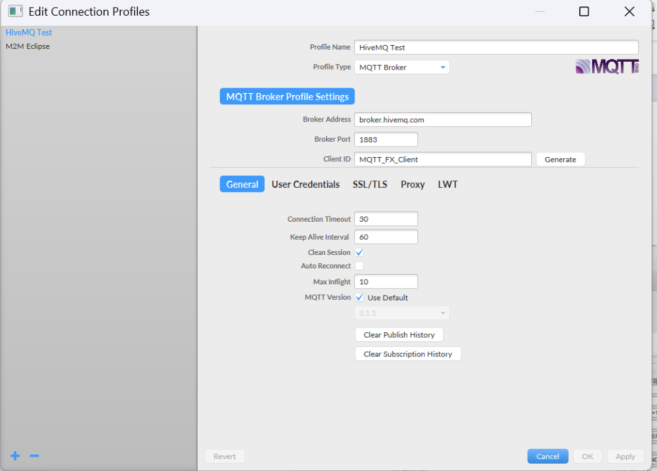Image resolution: width=657 pixels, height=471 pixels.
Task: Focus the Broker Address field
Action: (x=443, y=119)
